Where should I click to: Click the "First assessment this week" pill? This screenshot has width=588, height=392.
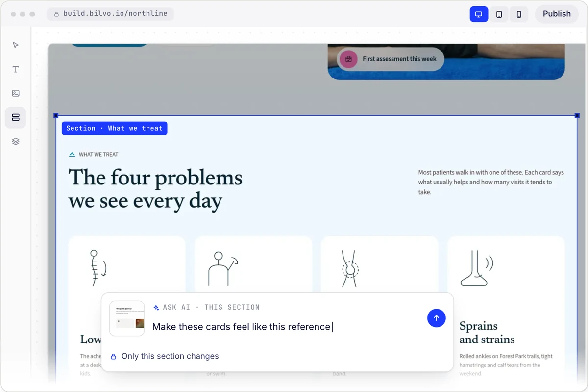point(391,59)
